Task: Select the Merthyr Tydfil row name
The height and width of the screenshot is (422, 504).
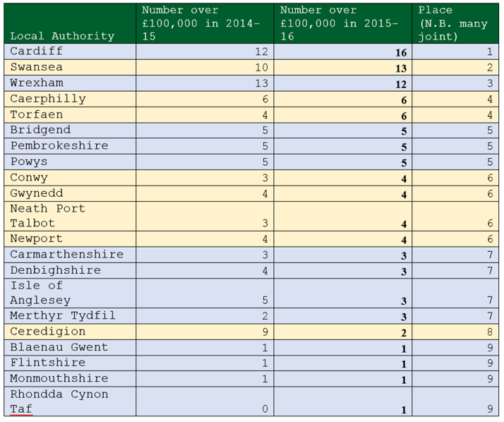Action: point(62,315)
